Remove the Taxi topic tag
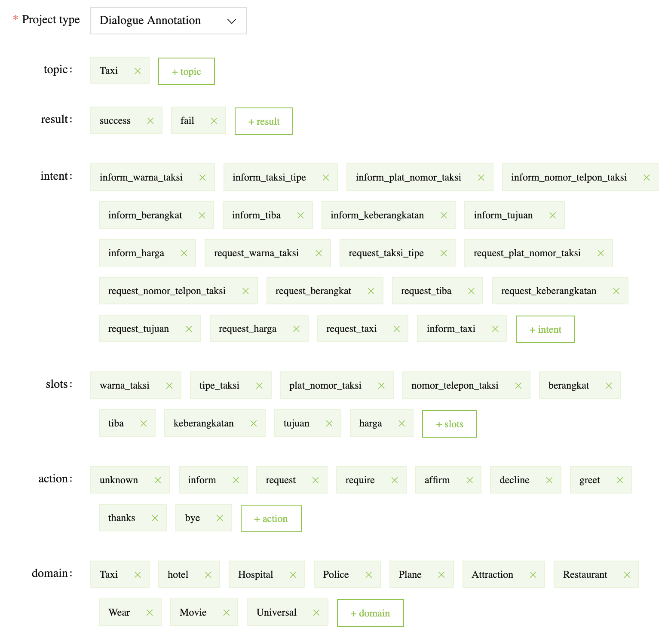The height and width of the screenshot is (644, 668). (138, 71)
